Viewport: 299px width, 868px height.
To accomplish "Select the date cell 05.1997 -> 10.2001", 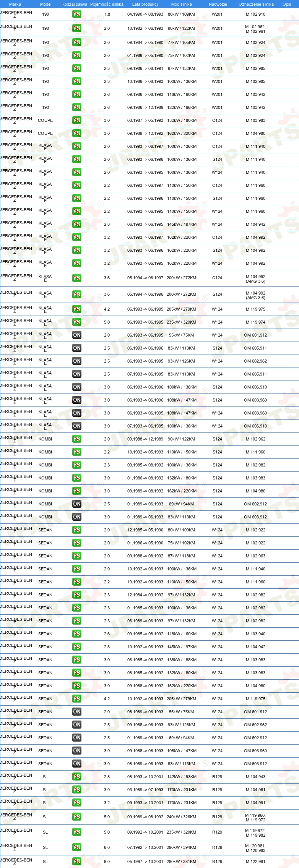I will pos(145,862).
